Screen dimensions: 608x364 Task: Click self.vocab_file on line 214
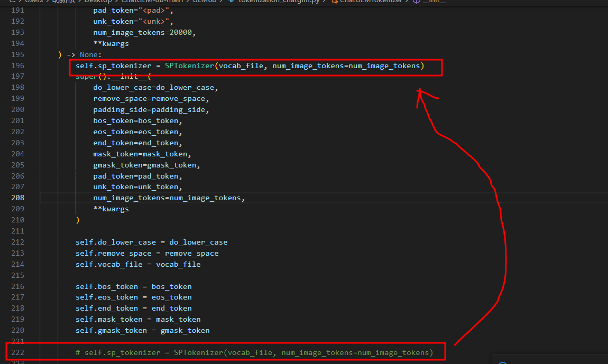point(109,264)
